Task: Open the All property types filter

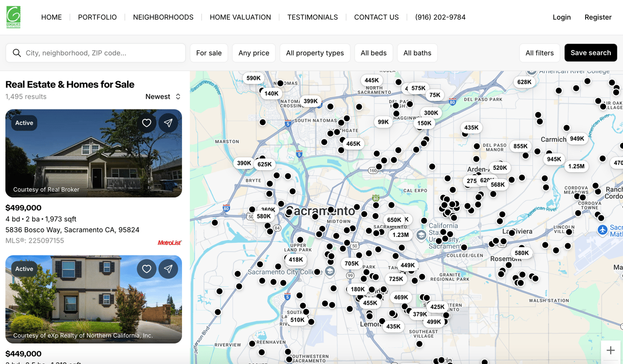Action: 315,53
